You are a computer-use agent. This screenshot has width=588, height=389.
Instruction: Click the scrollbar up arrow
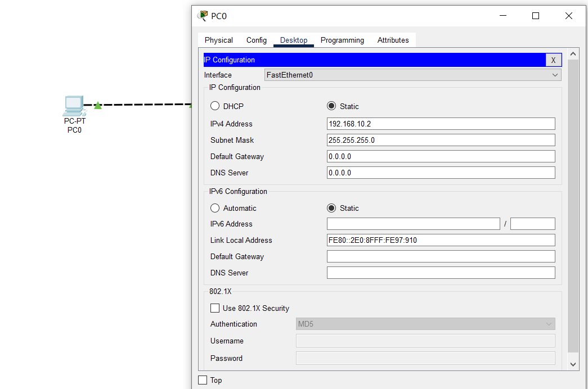coord(573,53)
